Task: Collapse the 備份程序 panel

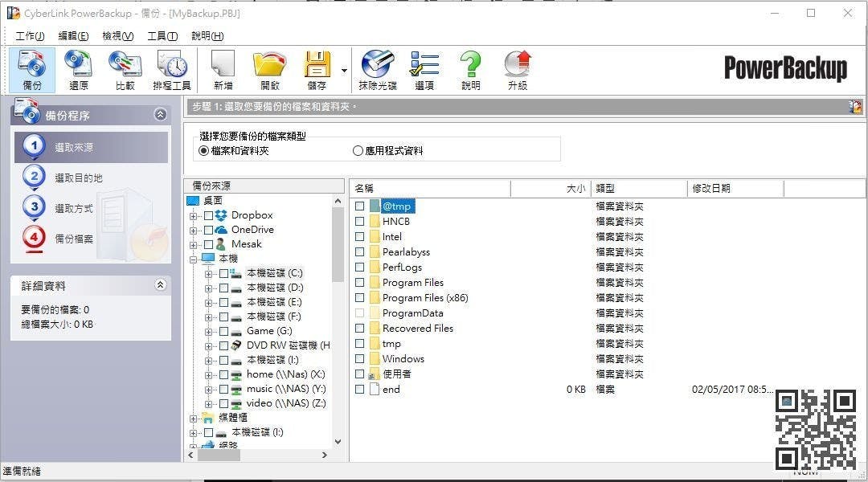Action: tap(161, 115)
